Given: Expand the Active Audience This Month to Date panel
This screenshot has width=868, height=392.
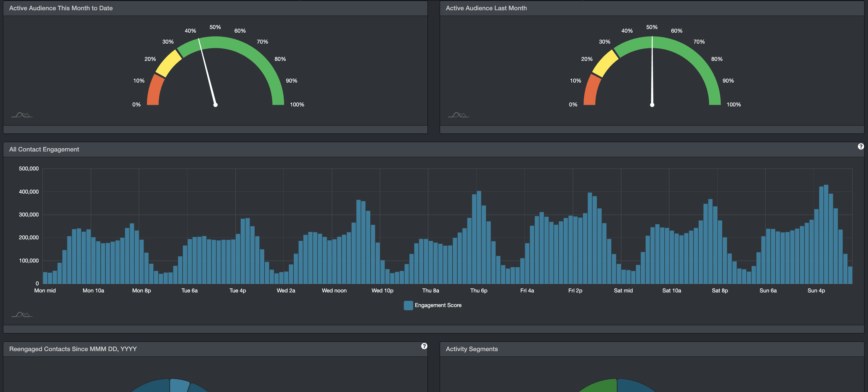Looking at the screenshot, I should [61, 8].
